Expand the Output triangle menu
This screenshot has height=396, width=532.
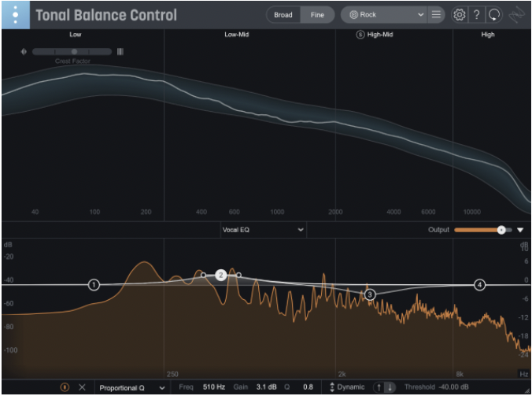click(x=520, y=230)
